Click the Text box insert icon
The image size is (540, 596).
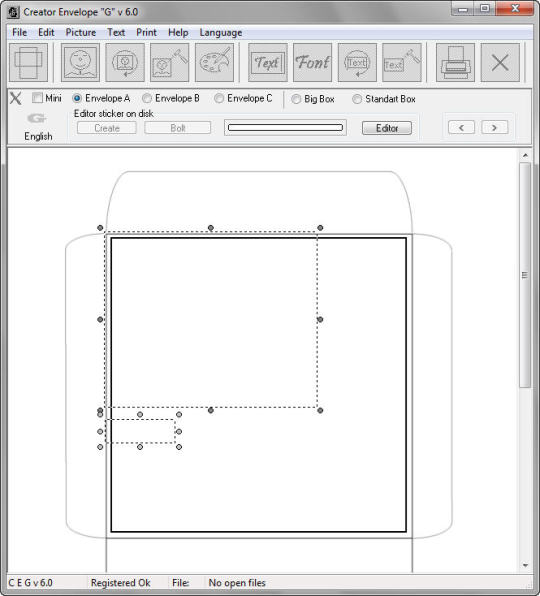(268, 62)
